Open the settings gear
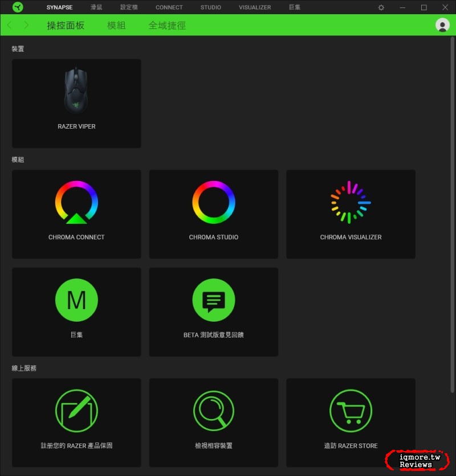This screenshot has height=476, width=456. (381, 7)
